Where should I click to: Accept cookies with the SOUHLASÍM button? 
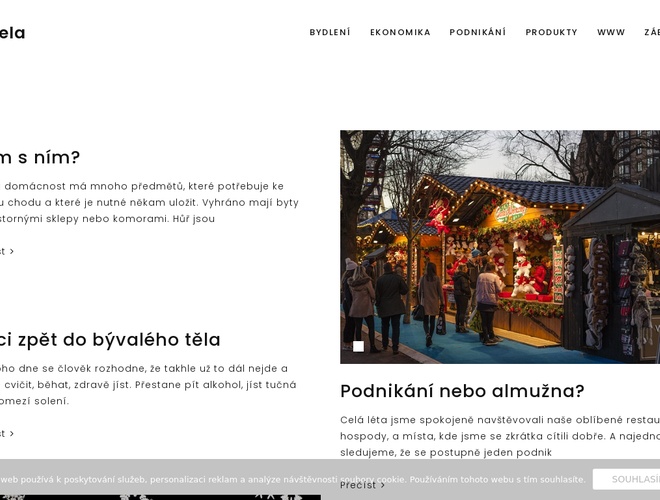627,479
